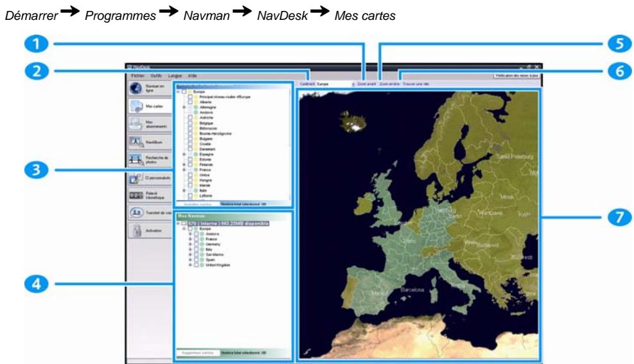Click the Installer cartes button

tap(198, 204)
